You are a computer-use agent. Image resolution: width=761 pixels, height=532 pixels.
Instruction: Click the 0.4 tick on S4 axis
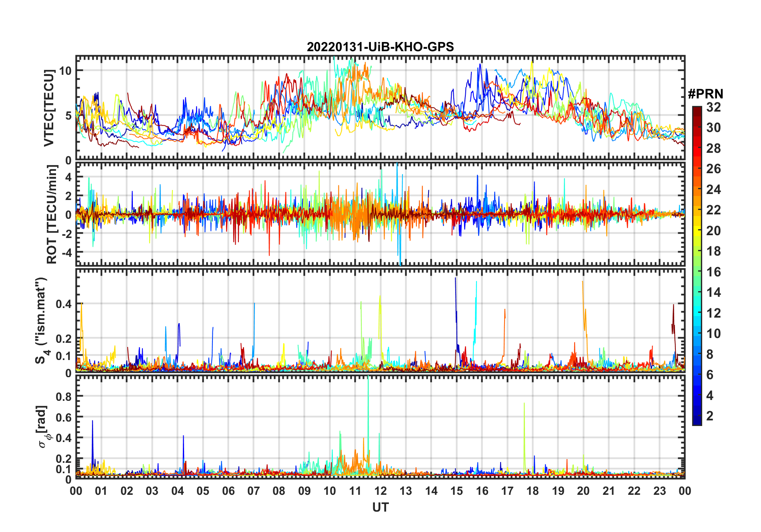(64, 304)
